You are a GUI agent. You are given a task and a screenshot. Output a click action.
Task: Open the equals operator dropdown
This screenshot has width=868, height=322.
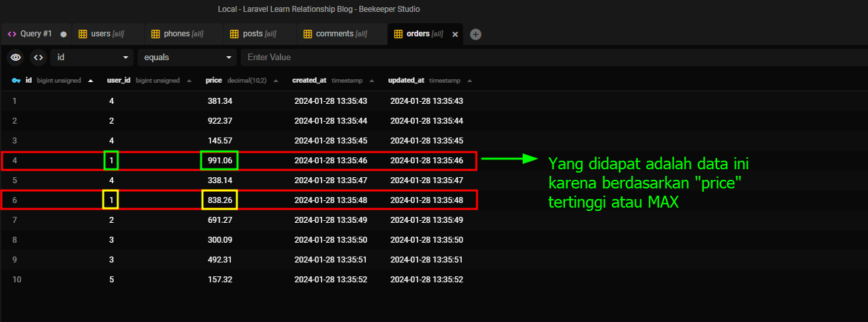[187, 58]
